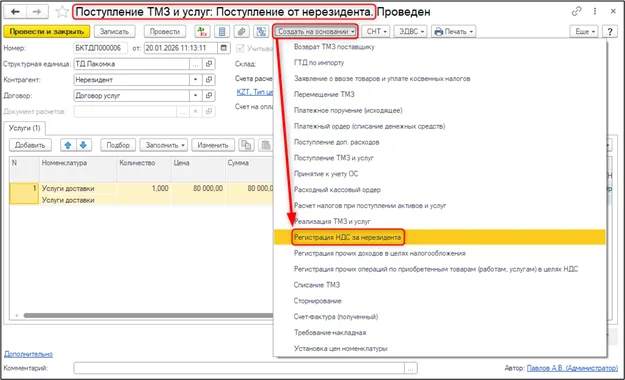Choose Поступление доп. расходов

coord(440,142)
